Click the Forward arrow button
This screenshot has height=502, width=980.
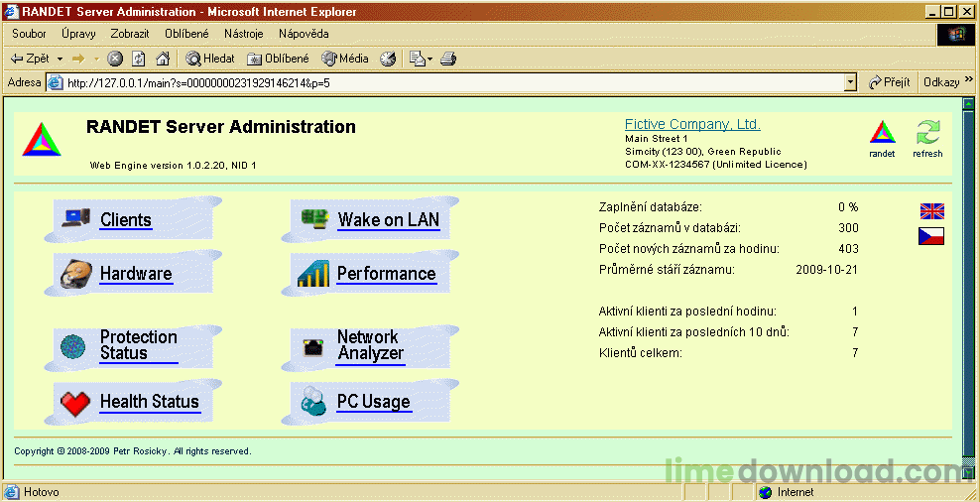coord(78,59)
